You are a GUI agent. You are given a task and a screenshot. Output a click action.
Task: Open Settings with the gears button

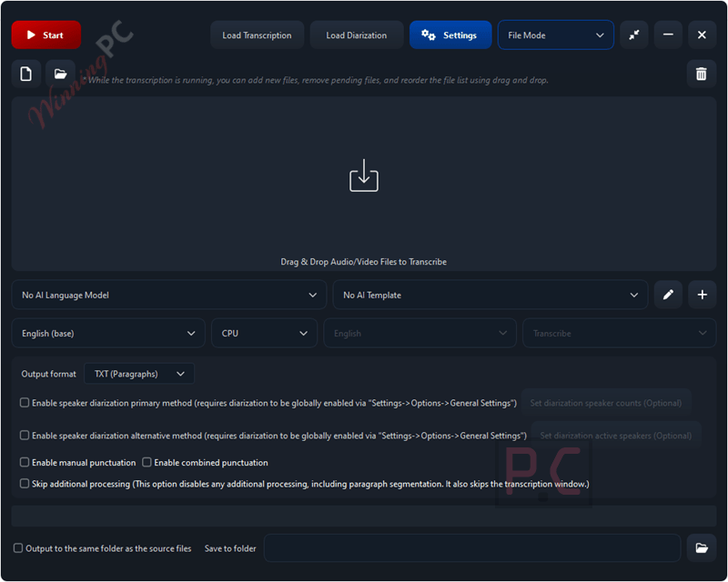click(450, 35)
